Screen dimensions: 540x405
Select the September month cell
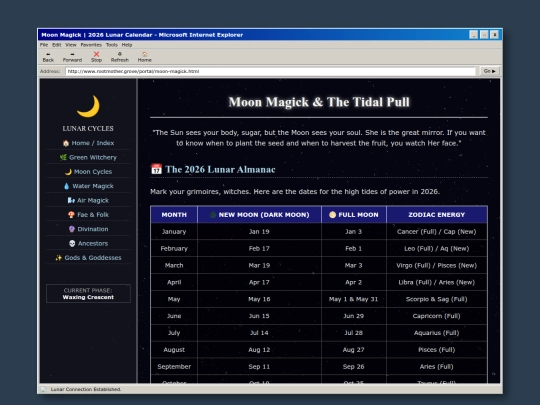[x=174, y=366]
